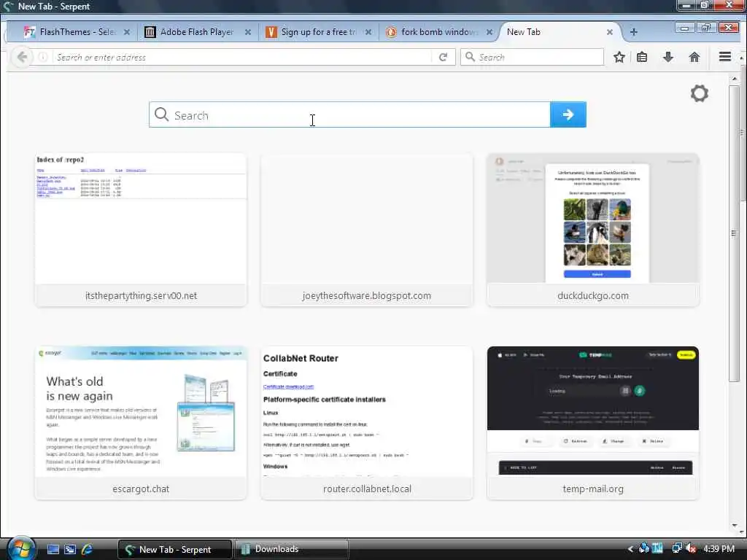Click the new tab page Search field
The image size is (747, 560).
pos(349,114)
